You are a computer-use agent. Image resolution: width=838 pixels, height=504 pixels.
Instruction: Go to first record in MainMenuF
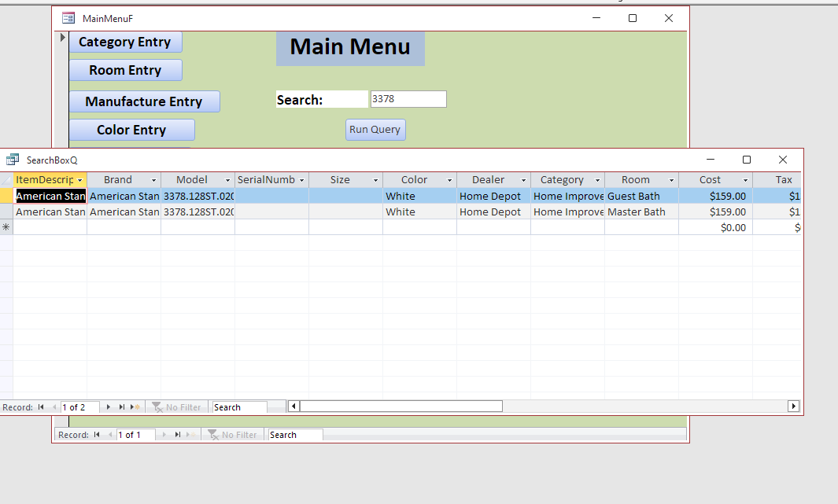tap(97, 435)
